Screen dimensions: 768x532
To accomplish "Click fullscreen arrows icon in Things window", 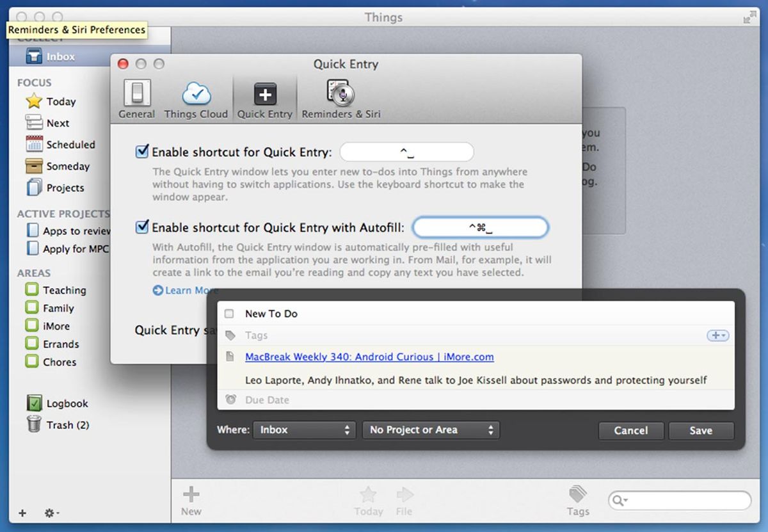I will point(749,17).
